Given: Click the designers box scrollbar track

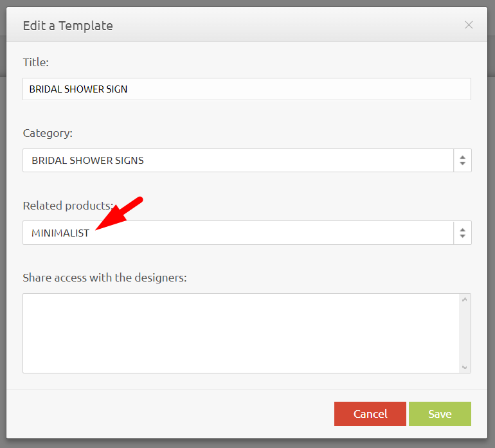Looking at the screenshot, I should point(465,333).
